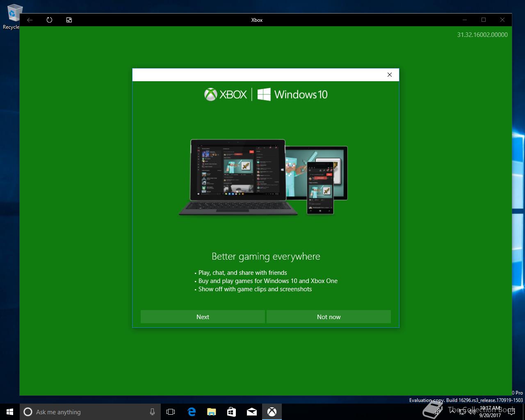Open File Explorer from the taskbar
Screen dimensions: 525x420
coord(211,412)
